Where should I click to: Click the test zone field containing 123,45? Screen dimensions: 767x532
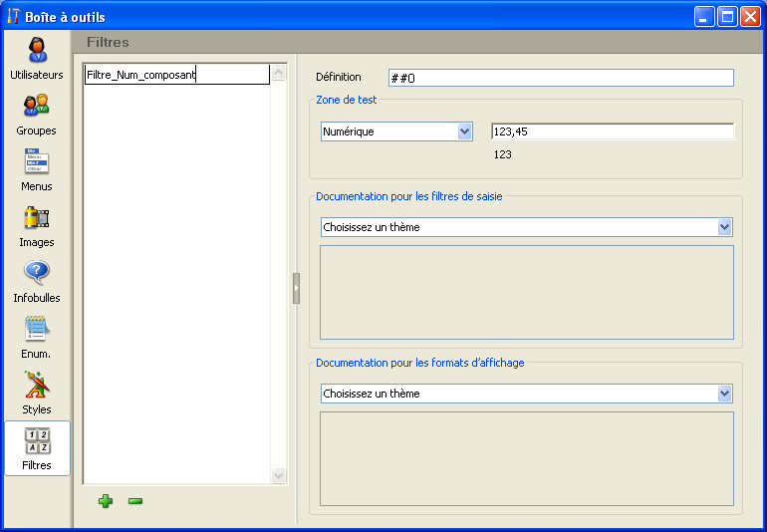tap(612, 132)
